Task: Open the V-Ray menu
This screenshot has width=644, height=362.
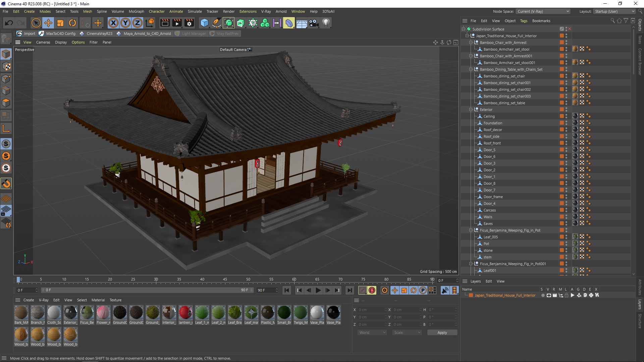Action: point(266,11)
